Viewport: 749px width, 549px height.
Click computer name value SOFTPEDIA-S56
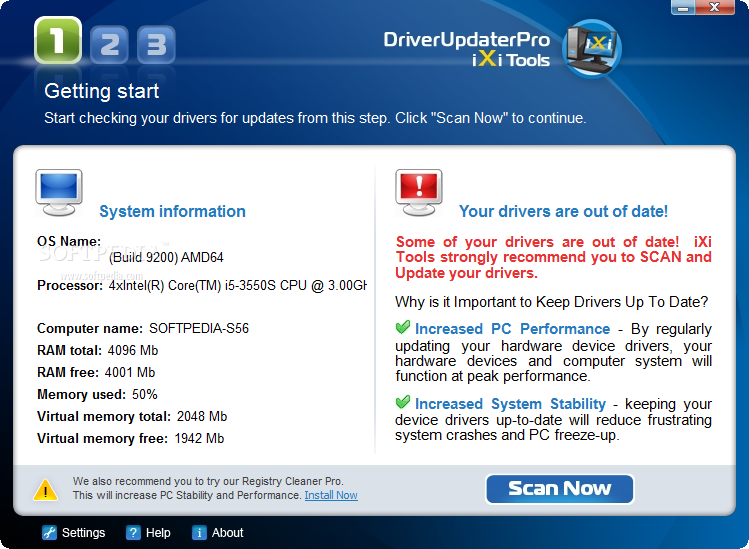pos(199,328)
